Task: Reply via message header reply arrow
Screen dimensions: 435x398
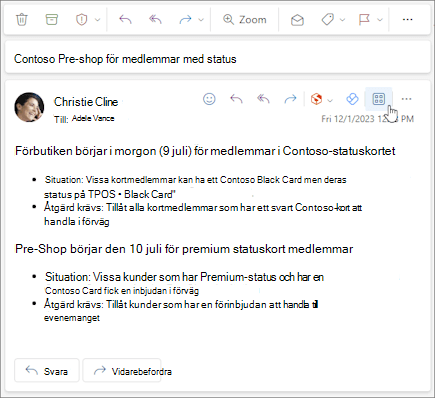Action: (236, 99)
